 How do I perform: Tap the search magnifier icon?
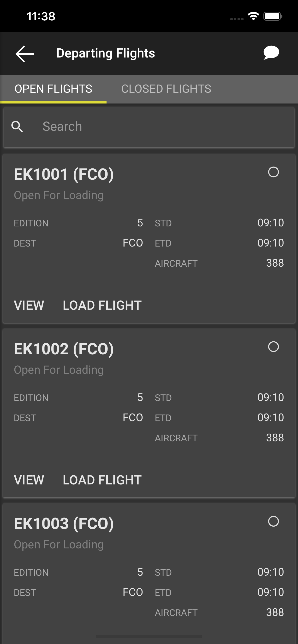click(17, 126)
